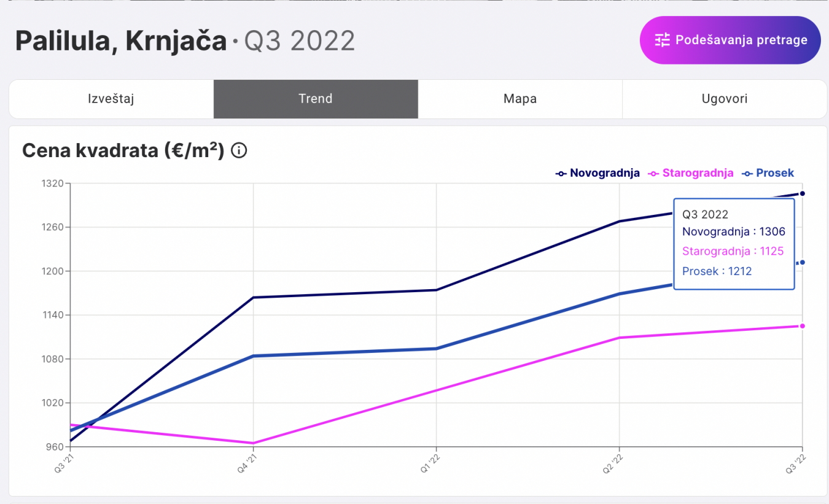Click the Novogradnja data point at Q3 '22

point(803,193)
